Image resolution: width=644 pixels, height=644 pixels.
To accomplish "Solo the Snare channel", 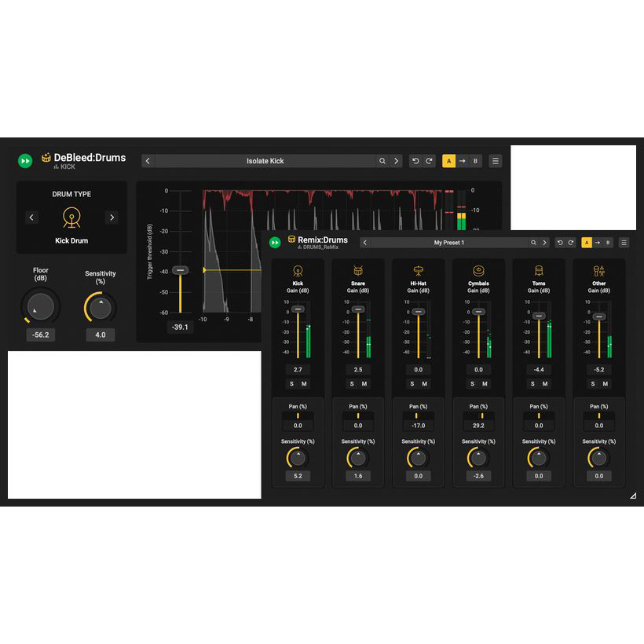I will (x=352, y=383).
